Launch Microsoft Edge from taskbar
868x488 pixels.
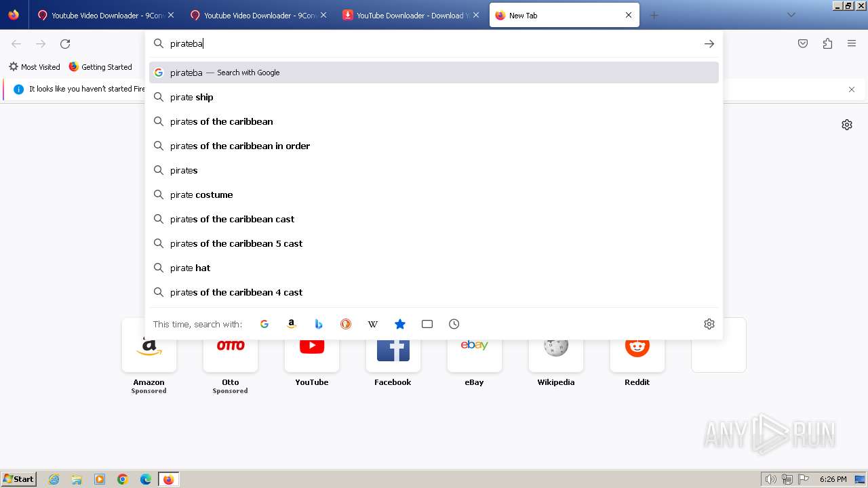[146, 479]
